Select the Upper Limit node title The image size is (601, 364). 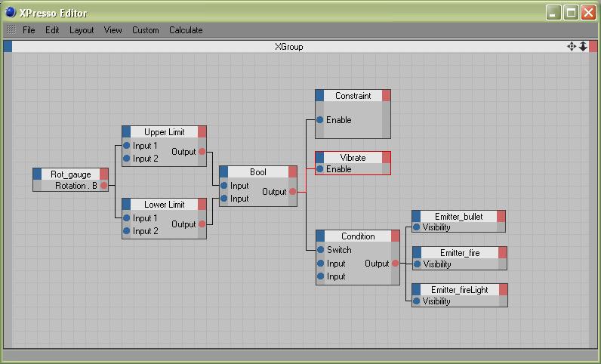[x=164, y=132]
